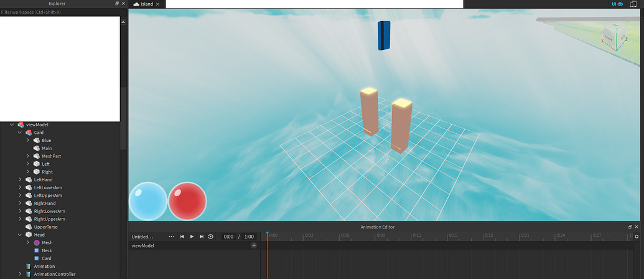Expand the RightUpperArm node

coord(20,219)
